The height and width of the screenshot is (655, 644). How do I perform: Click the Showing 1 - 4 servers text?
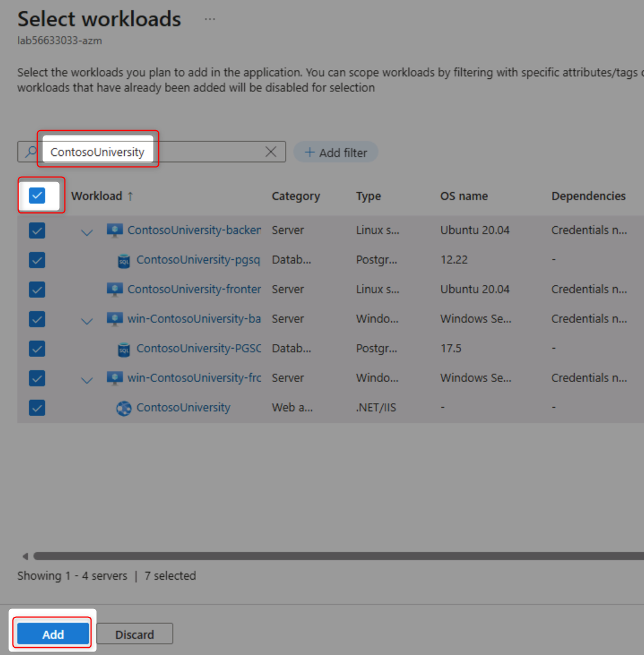pos(72,576)
